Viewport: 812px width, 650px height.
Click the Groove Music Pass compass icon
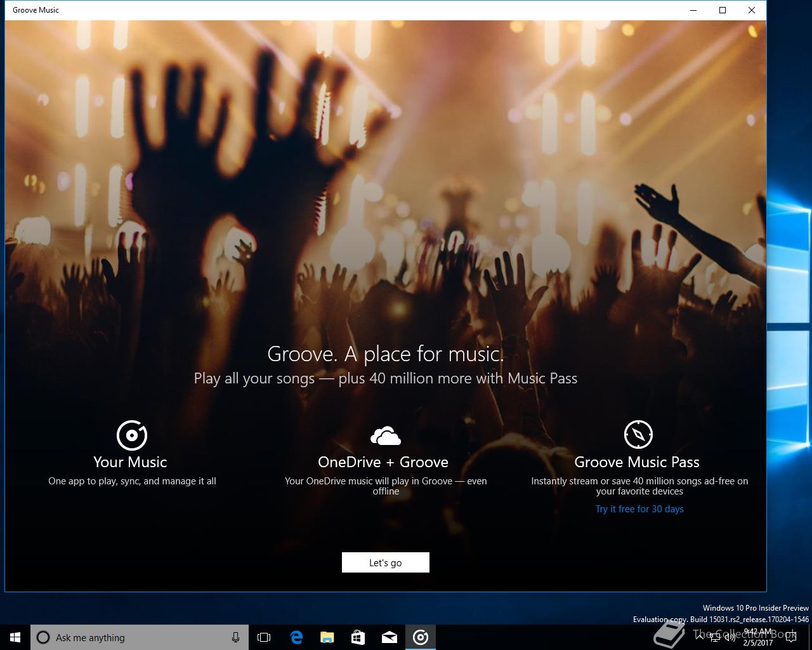pyautogui.click(x=638, y=435)
